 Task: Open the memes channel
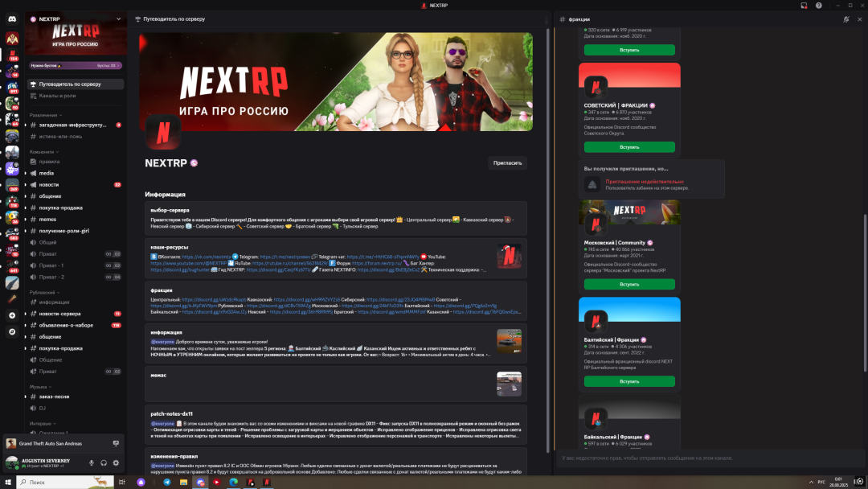(76, 220)
